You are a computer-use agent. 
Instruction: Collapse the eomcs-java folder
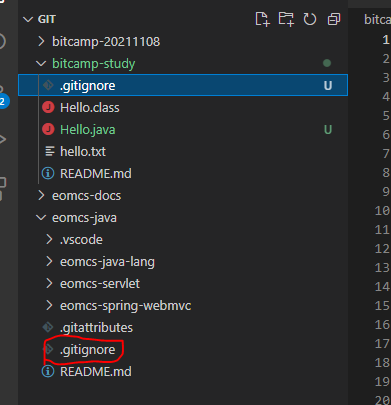point(41,218)
